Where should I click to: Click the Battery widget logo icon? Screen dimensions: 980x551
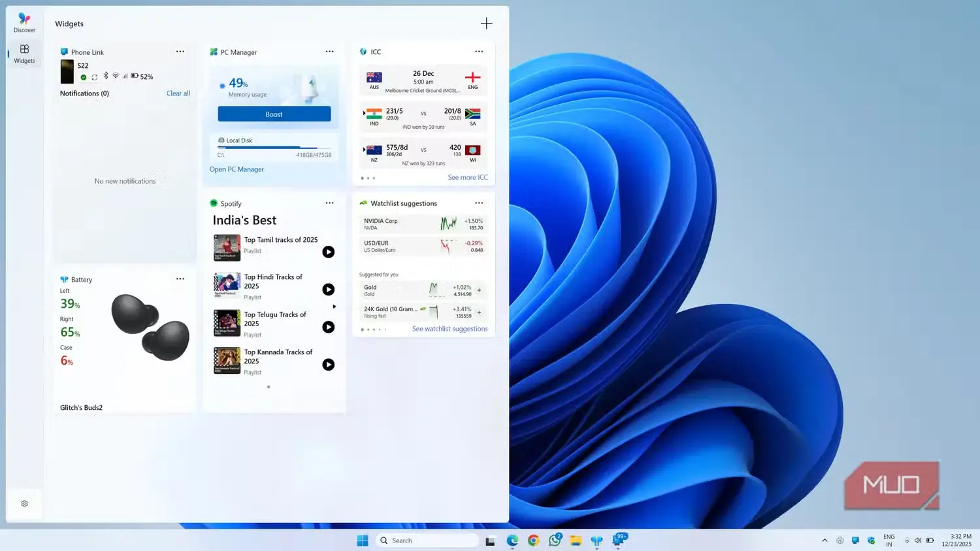64,279
